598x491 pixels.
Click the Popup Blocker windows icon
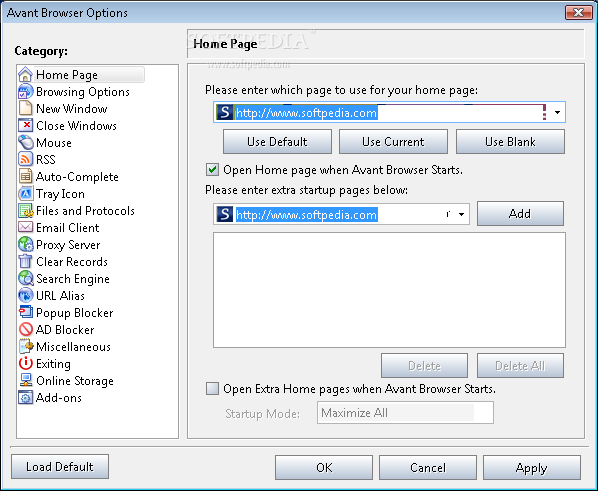[x=26, y=312]
